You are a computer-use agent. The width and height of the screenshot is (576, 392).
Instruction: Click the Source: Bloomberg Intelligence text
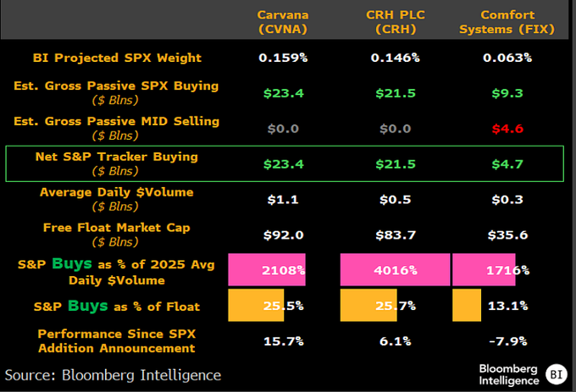click(x=113, y=374)
